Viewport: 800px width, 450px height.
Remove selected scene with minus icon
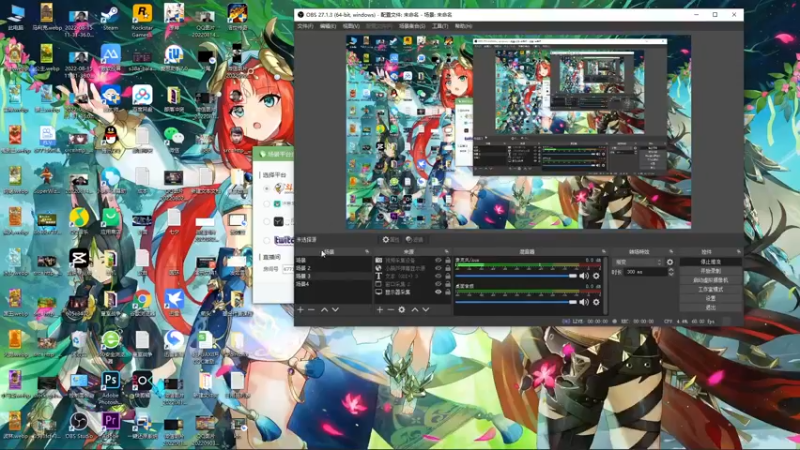pos(311,310)
